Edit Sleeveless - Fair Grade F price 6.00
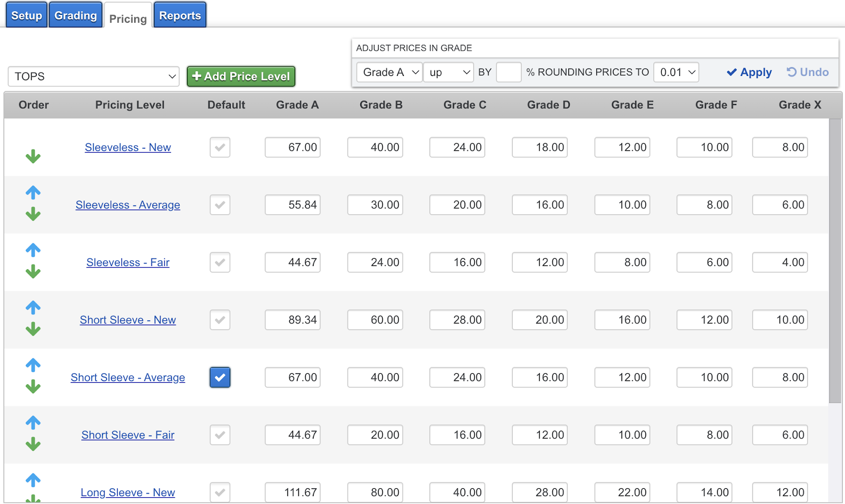The height and width of the screenshot is (504, 845). point(705,262)
